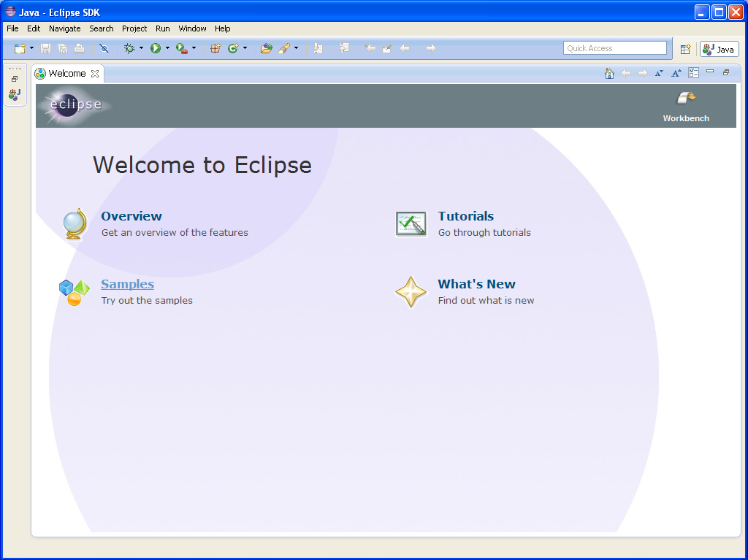Open the Window menu

[x=192, y=28]
